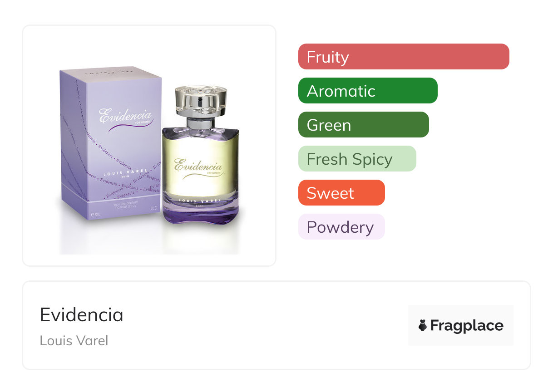Click the fragrance info card below image
553x392 pixels.
click(x=276, y=325)
